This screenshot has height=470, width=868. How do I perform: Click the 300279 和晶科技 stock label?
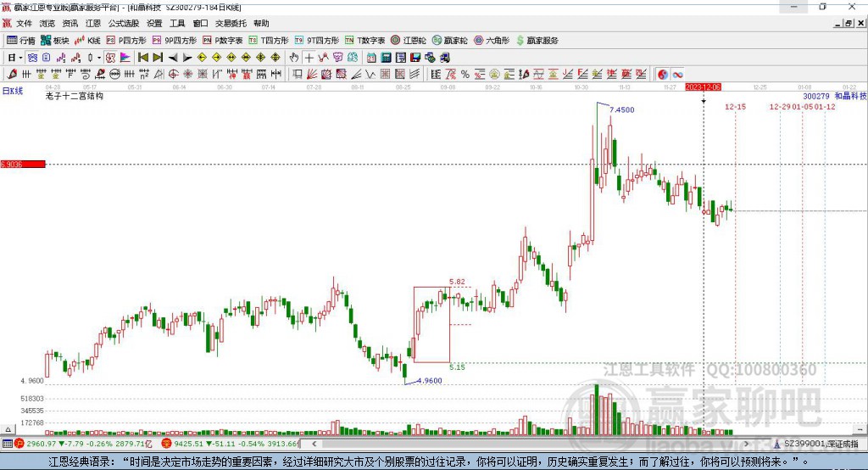click(835, 96)
